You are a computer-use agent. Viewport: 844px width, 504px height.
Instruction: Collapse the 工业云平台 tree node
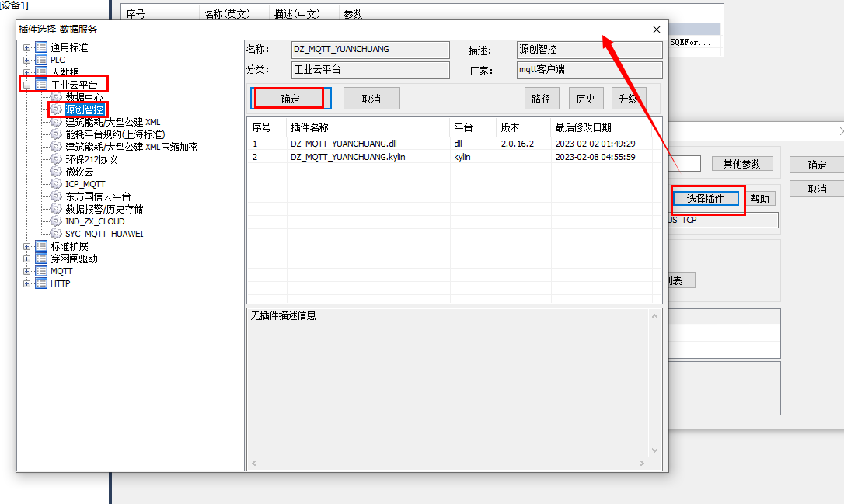tap(27, 85)
